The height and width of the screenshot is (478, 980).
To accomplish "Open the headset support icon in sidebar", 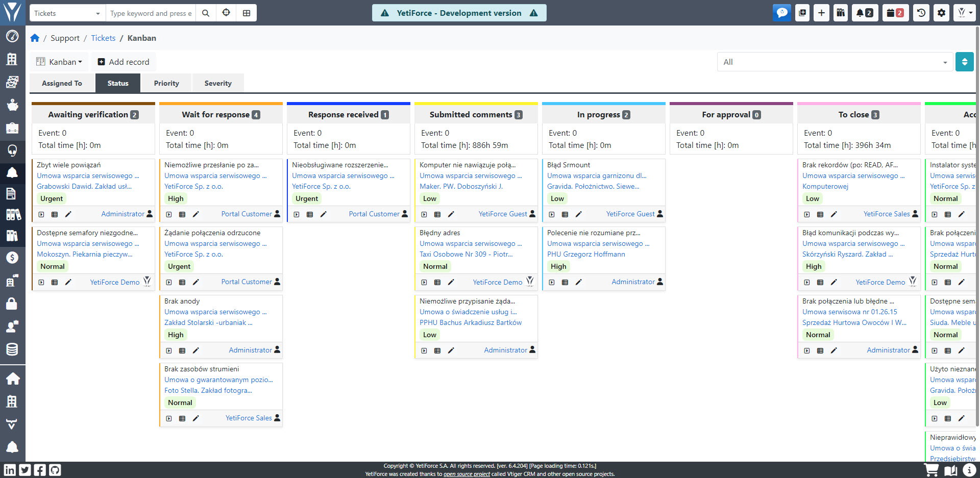I will coord(12,150).
